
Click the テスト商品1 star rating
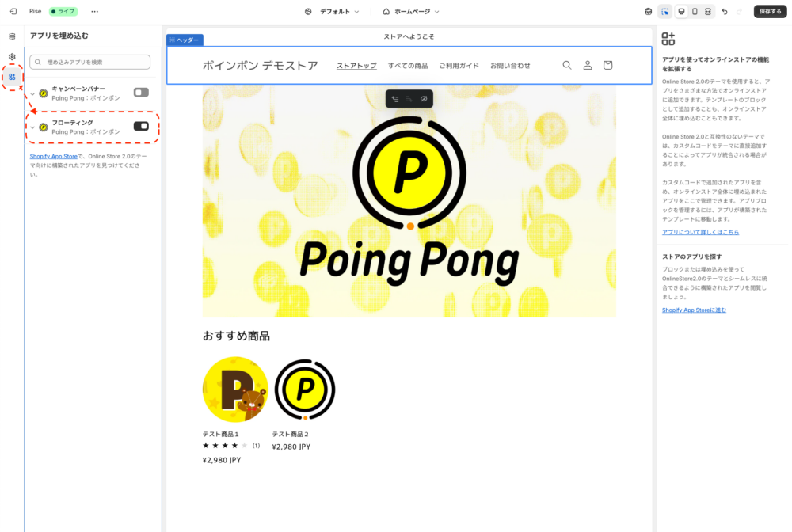click(225, 445)
